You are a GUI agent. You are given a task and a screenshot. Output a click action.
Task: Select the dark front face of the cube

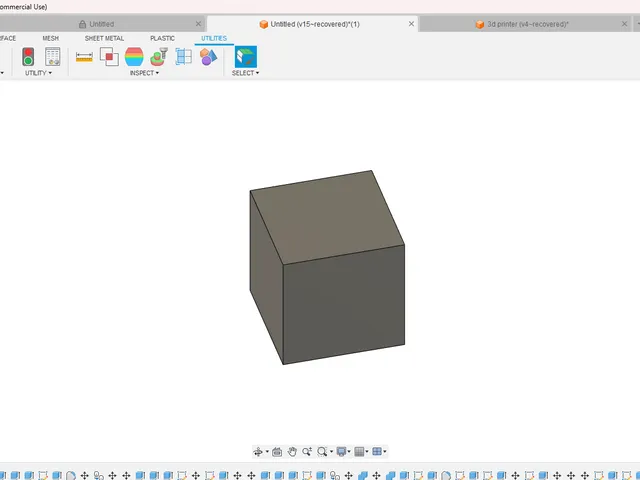point(344,304)
